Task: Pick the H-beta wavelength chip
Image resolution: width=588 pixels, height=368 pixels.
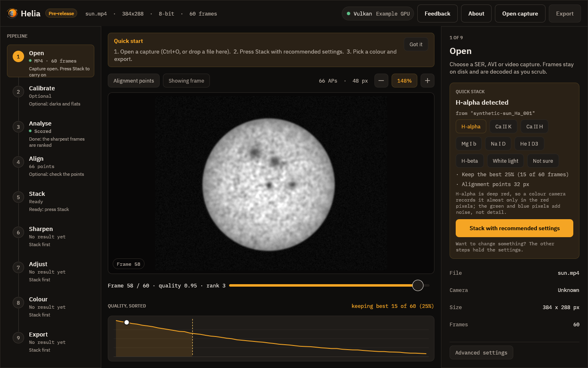Action: pyautogui.click(x=470, y=161)
